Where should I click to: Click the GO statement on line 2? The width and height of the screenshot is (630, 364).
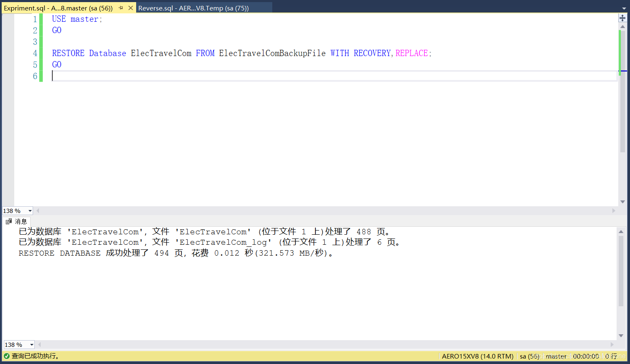pos(57,30)
